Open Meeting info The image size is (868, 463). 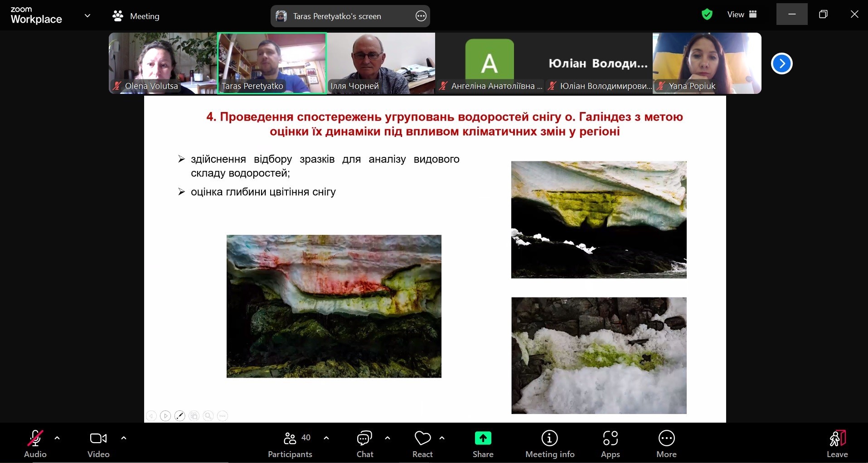550,444
